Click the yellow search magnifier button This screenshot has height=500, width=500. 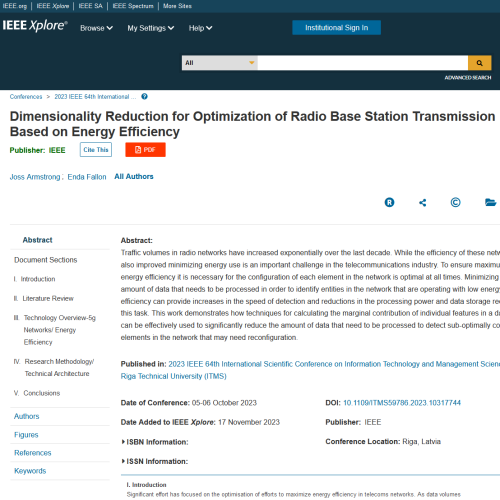pos(479,63)
